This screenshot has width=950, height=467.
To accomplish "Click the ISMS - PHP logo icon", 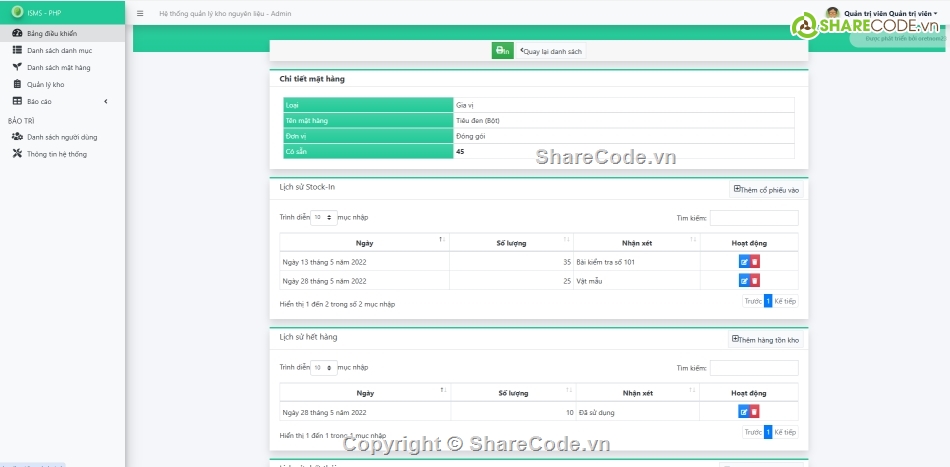I will [x=17, y=13].
